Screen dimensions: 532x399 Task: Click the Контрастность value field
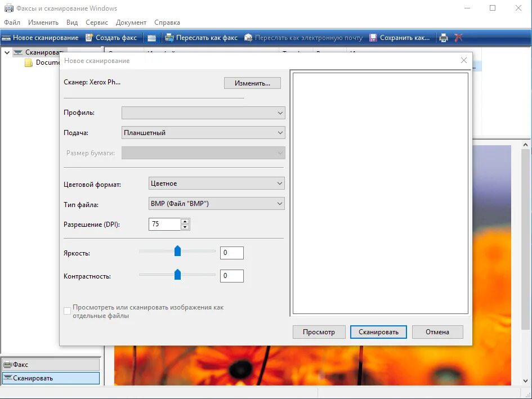pyautogui.click(x=232, y=276)
